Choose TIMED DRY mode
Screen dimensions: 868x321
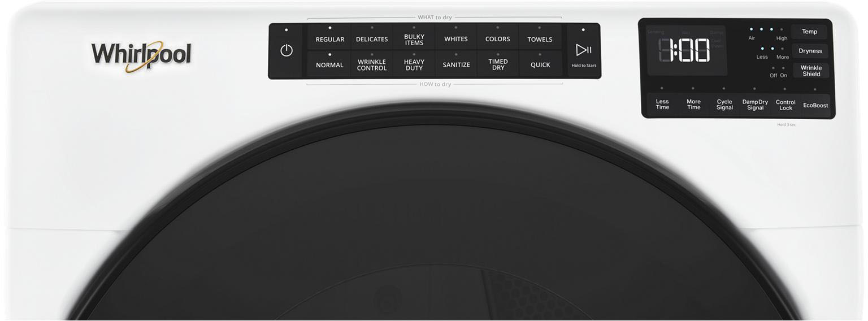click(498, 63)
